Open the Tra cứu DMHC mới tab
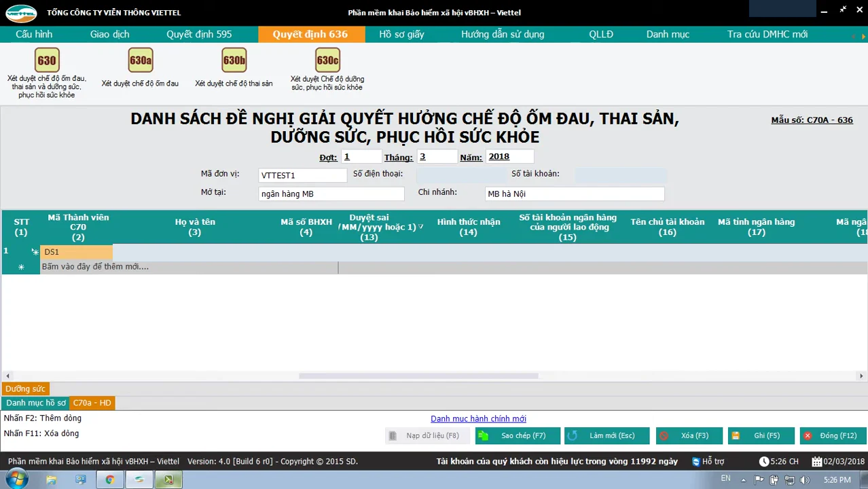Viewport: 868px width, 489px height. [767, 34]
